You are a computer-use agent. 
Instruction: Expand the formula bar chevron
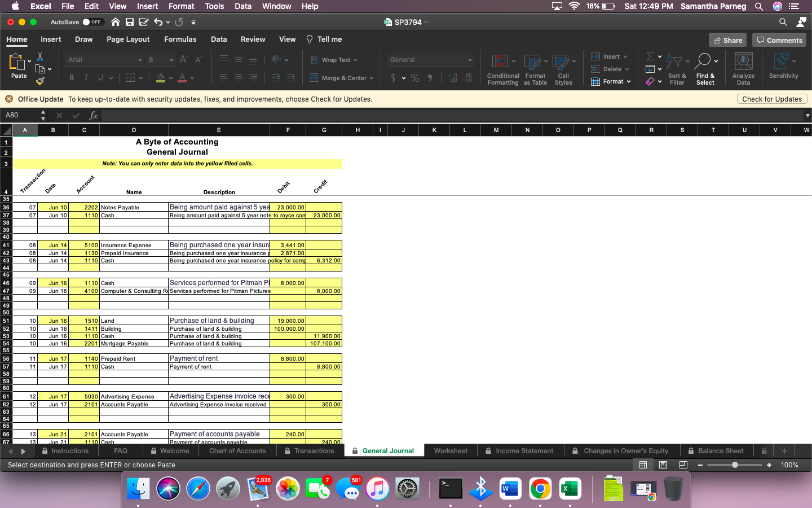(x=807, y=116)
